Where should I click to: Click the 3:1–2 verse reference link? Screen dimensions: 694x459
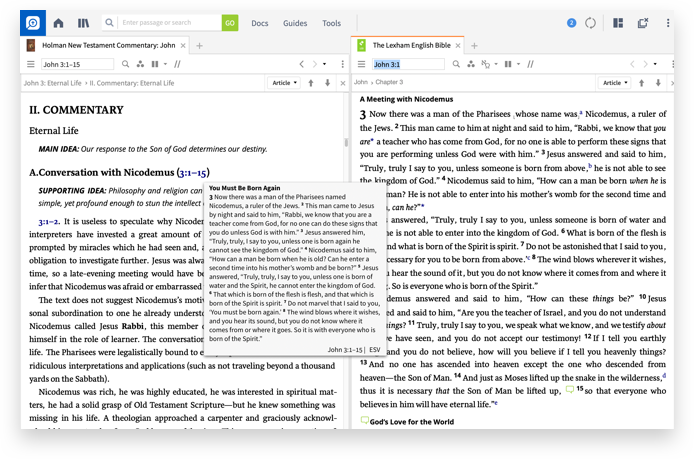pyautogui.click(x=48, y=221)
